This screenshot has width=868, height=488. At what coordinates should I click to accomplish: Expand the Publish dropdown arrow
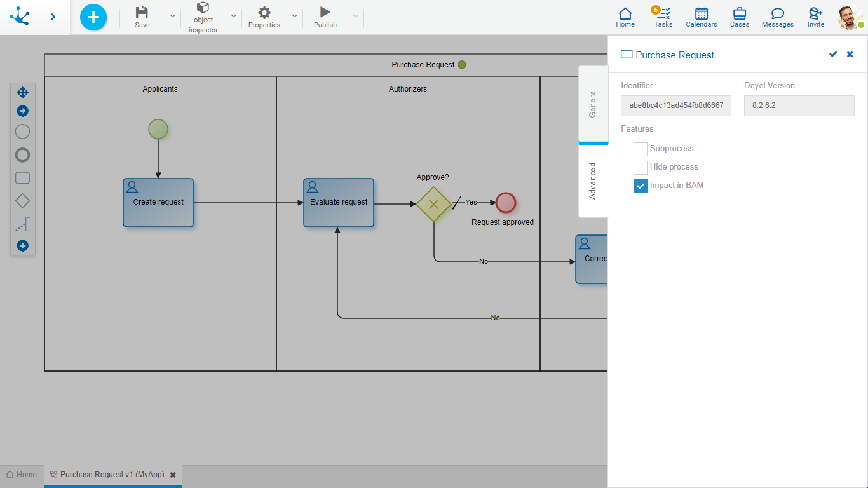pyautogui.click(x=355, y=16)
